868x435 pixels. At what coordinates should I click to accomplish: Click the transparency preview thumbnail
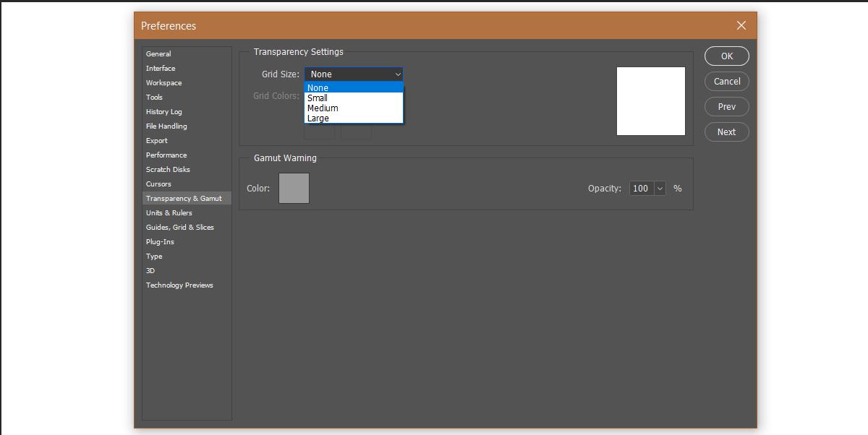point(650,100)
